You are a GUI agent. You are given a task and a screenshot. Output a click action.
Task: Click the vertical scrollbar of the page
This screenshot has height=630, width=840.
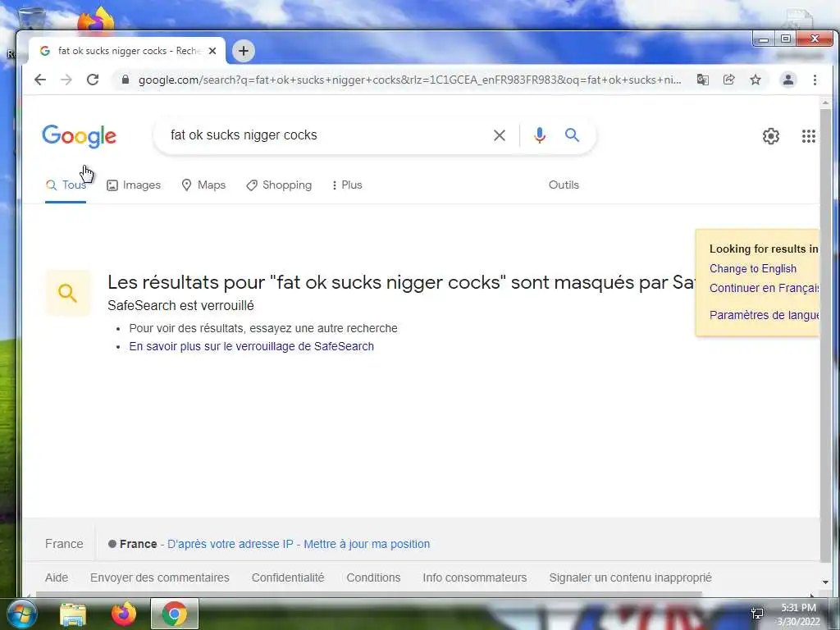point(825,335)
